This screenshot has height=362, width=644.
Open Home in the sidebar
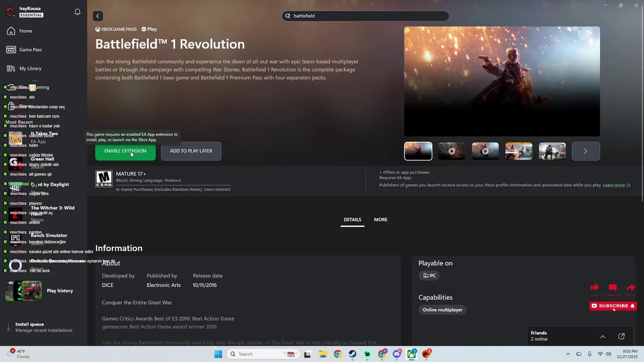pos(43,31)
